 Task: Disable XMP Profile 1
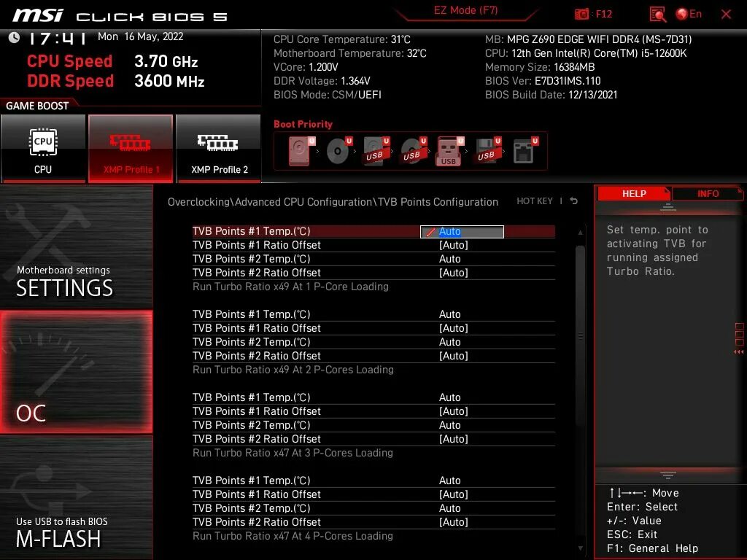[x=131, y=148]
